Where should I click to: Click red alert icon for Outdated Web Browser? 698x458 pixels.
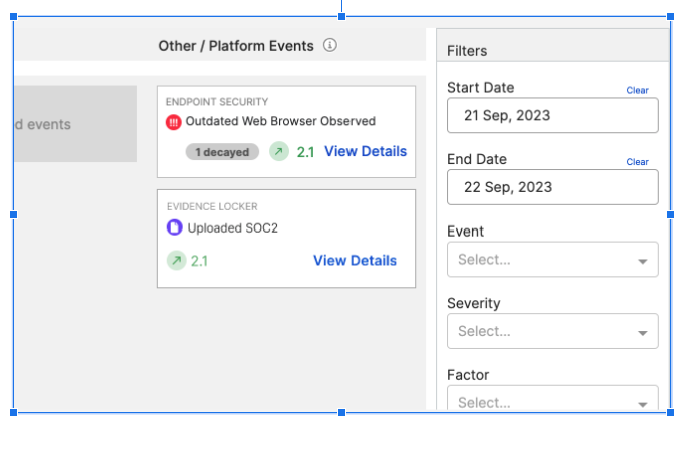click(x=174, y=122)
